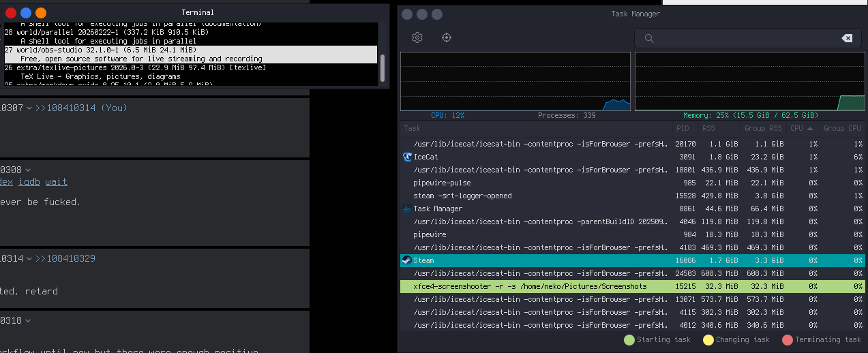Sort processes by the Task column header
This screenshot has height=353, width=868.
coord(536,128)
